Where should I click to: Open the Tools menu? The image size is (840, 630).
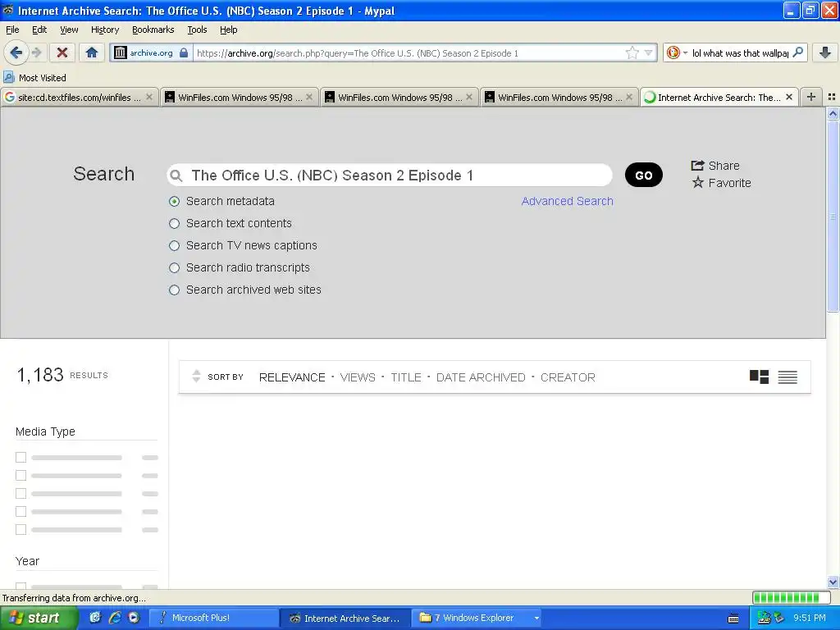[x=197, y=30]
